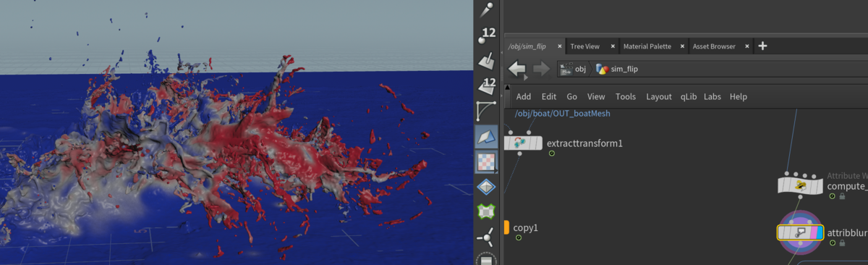Close the Tree View tab

[x=613, y=46]
